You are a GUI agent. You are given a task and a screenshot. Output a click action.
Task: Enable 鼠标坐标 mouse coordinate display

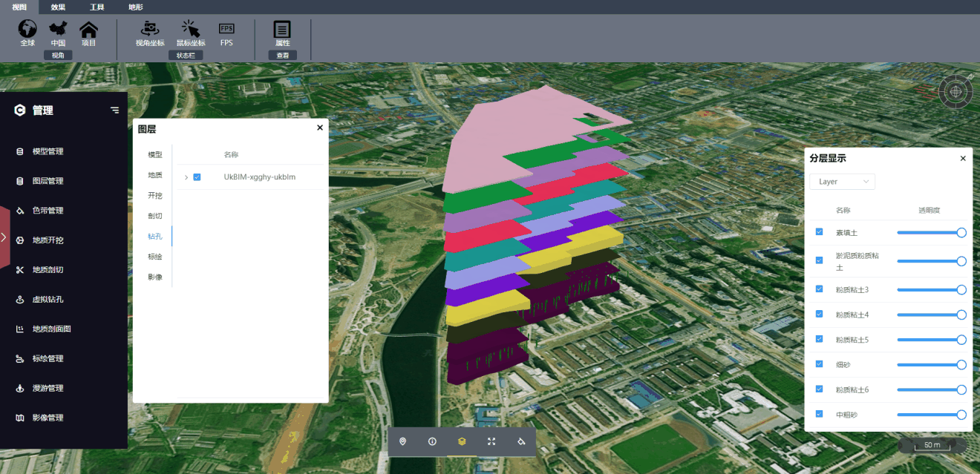coord(191,30)
